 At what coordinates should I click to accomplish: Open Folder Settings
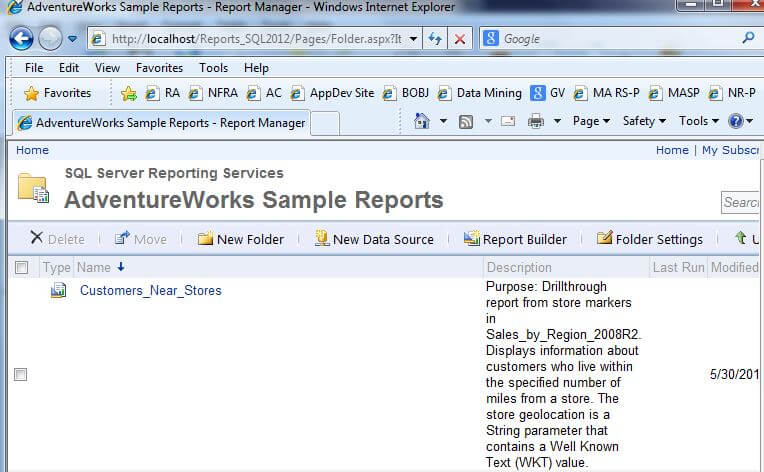coord(649,239)
